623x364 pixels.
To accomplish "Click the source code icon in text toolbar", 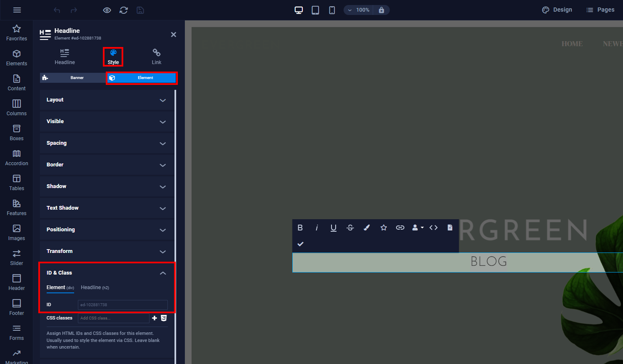I will [x=434, y=228].
